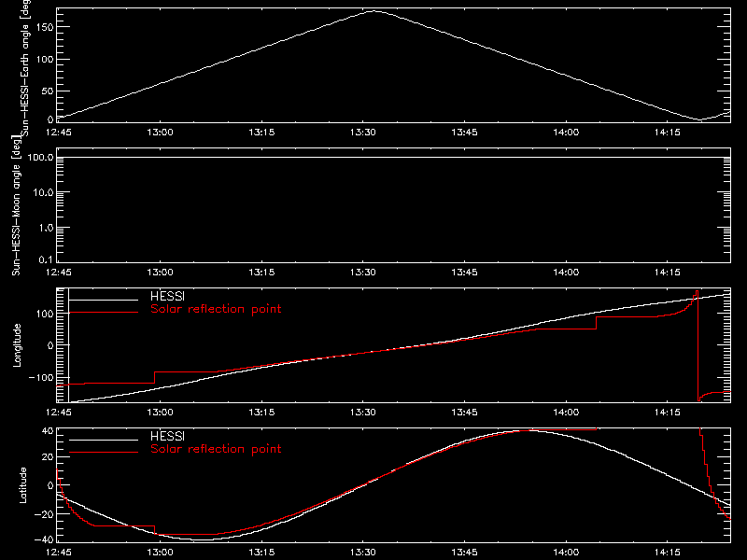Viewport: 747px width, 560px height.
Task: Click the Longitude axis title
Action: click(17, 345)
